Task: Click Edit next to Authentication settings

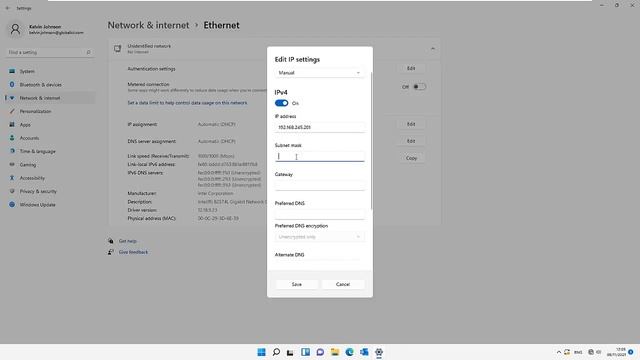Action: tap(411, 68)
